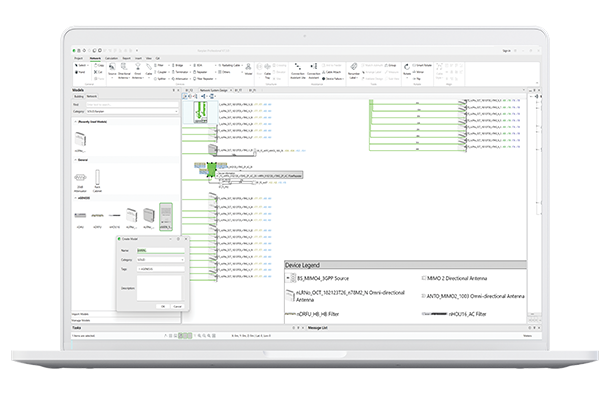Click the Find search field in Models

point(132,105)
